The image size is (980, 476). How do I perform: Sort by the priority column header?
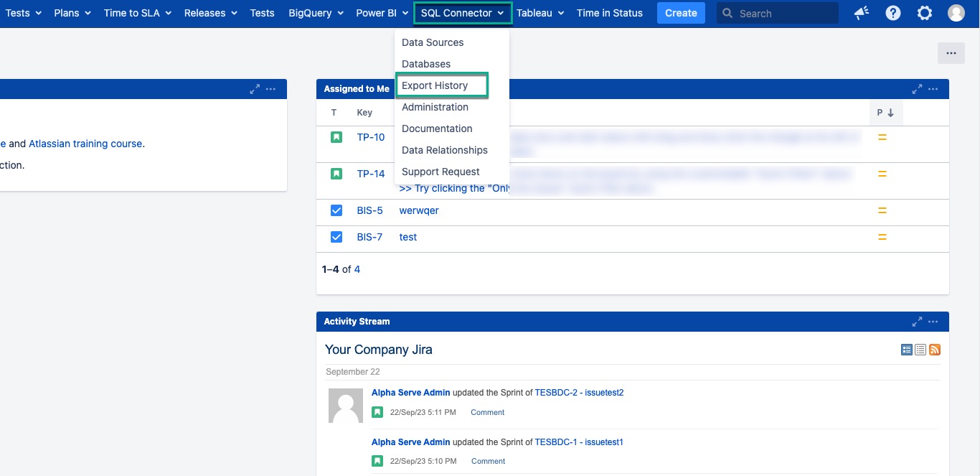885,113
